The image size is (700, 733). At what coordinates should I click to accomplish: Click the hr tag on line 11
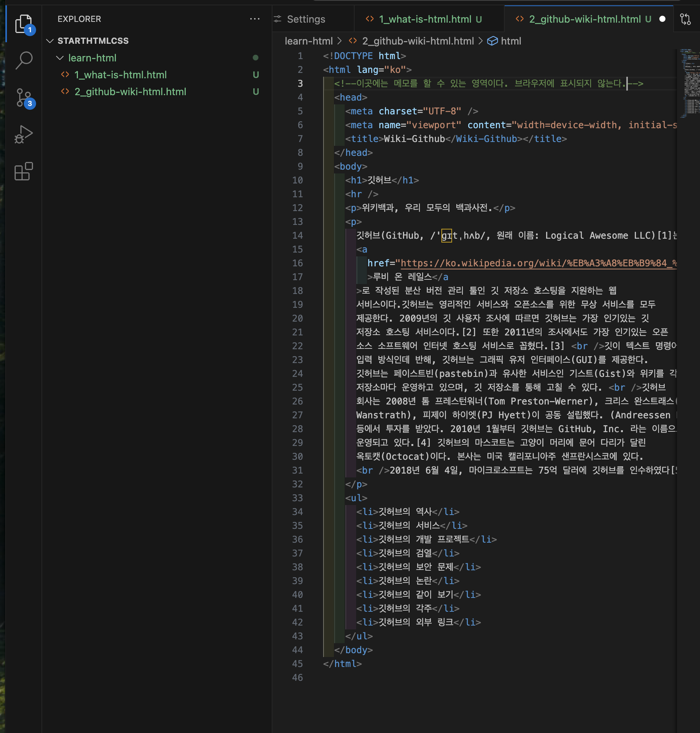pos(362,194)
